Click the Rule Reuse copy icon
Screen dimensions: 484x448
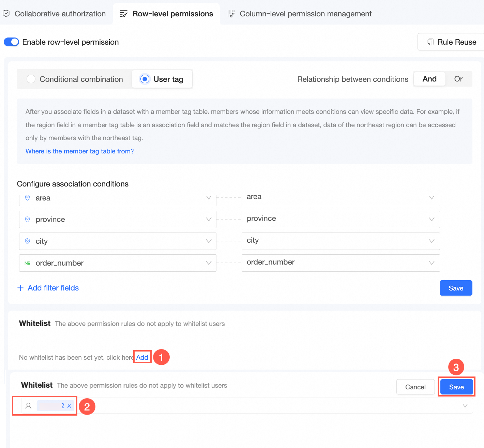[x=430, y=42]
